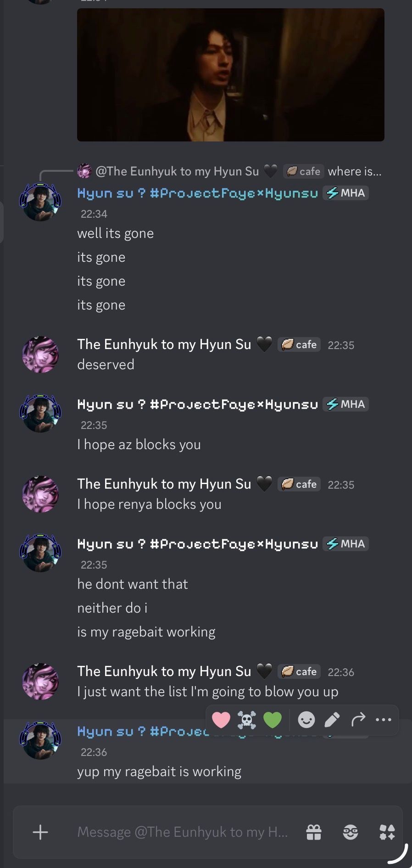The width and height of the screenshot is (412, 868).
Task: Click the MHA server tag badge at 22:34
Action: (x=345, y=193)
